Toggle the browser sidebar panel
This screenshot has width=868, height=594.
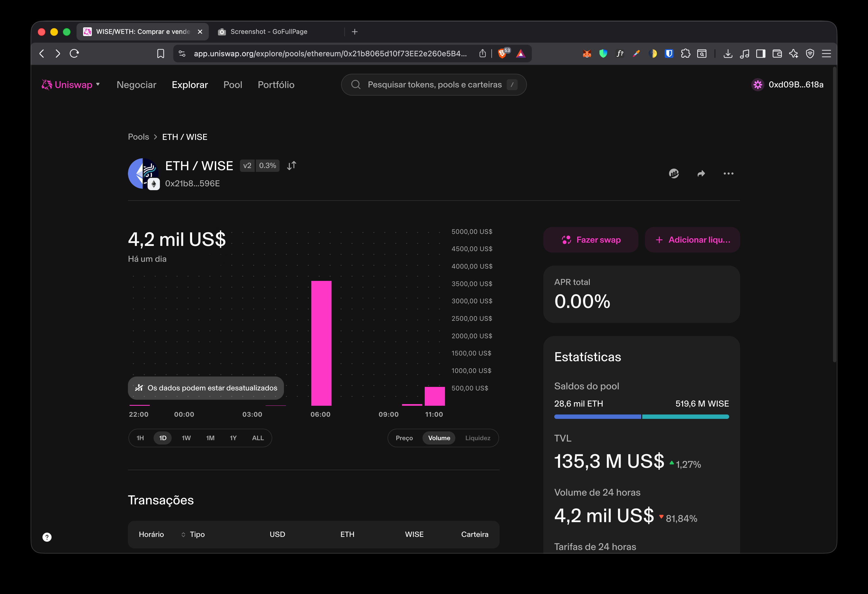coord(761,54)
